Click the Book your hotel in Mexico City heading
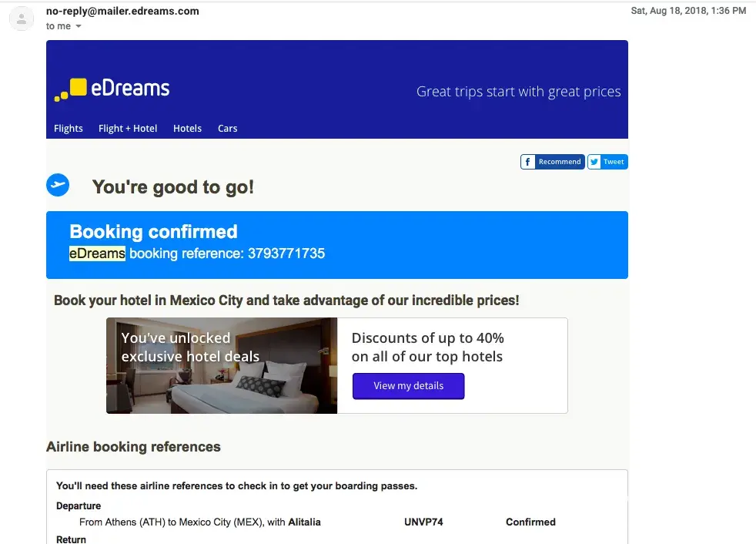Image resolution: width=756 pixels, height=544 pixels. [x=286, y=301]
